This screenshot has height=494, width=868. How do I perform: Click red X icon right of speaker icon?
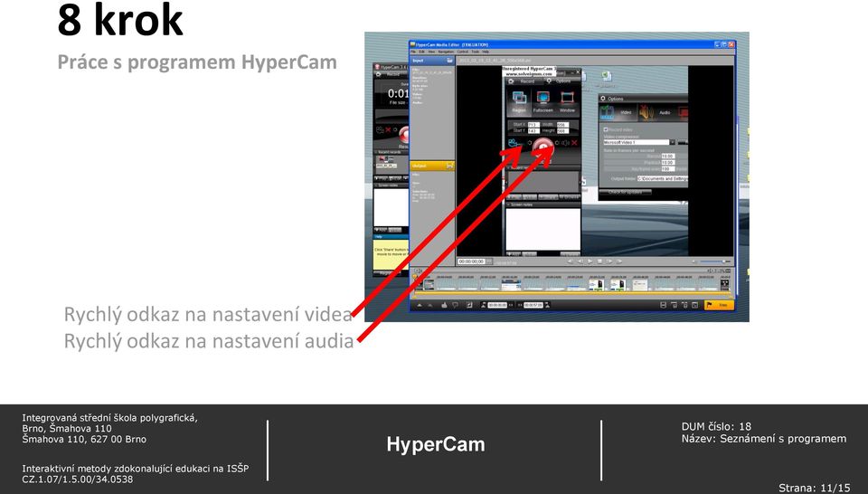(575, 143)
